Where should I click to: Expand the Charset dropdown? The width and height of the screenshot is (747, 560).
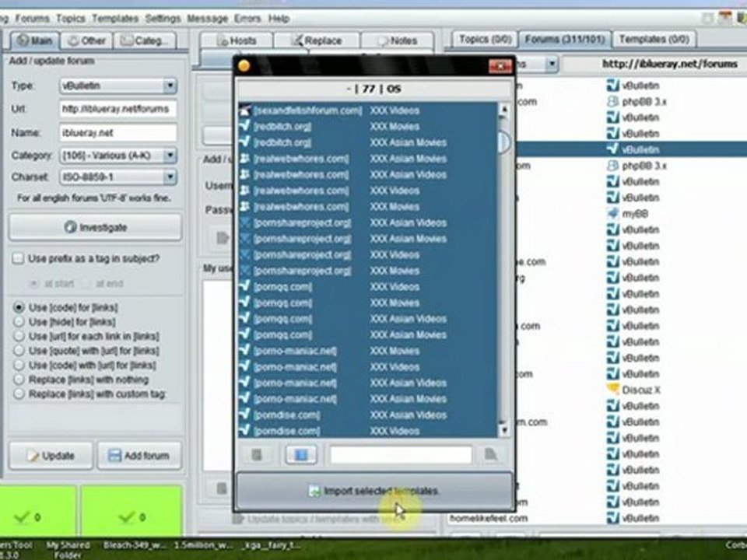170,177
